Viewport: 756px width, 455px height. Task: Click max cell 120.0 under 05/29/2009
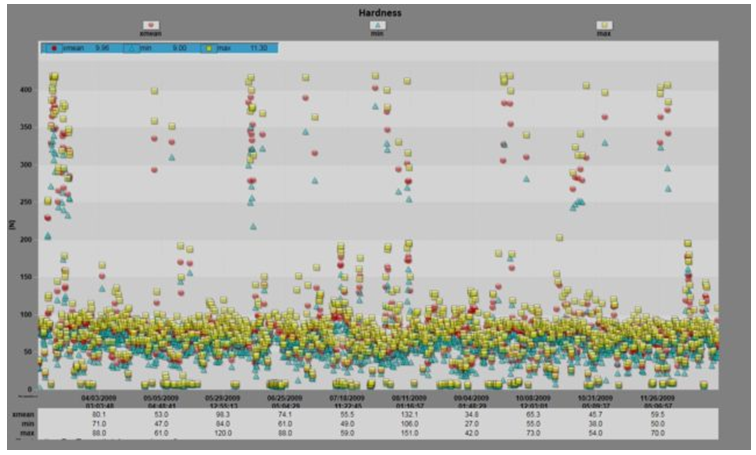click(x=223, y=433)
